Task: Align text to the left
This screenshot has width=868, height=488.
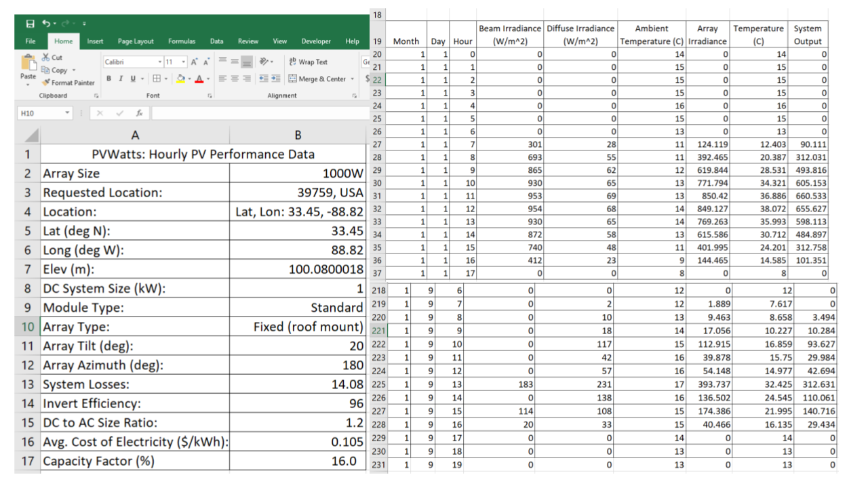Action: pos(221,79)
